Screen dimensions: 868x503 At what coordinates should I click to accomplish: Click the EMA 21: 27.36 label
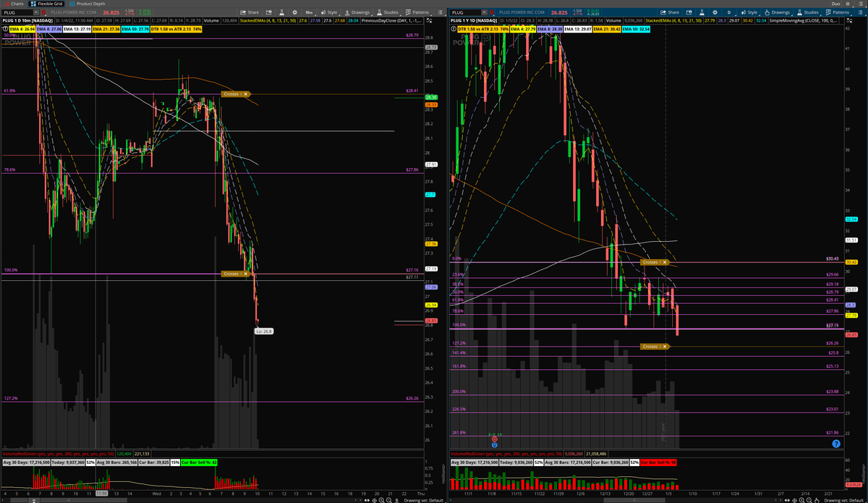tap(106, 29)
